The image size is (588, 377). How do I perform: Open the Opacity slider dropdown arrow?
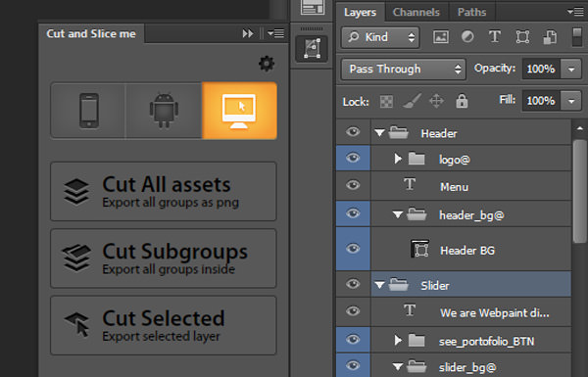(571, 70)
